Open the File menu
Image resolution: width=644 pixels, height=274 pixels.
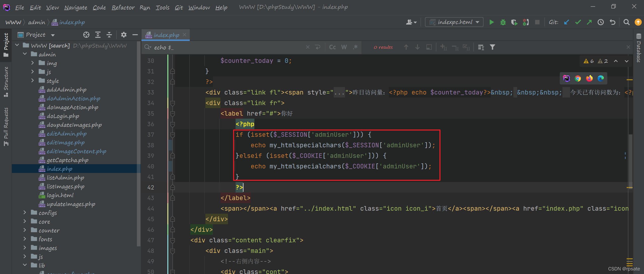19,8
